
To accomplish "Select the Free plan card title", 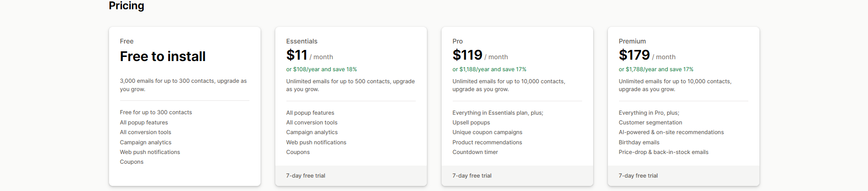I will (x=127, y=41).
